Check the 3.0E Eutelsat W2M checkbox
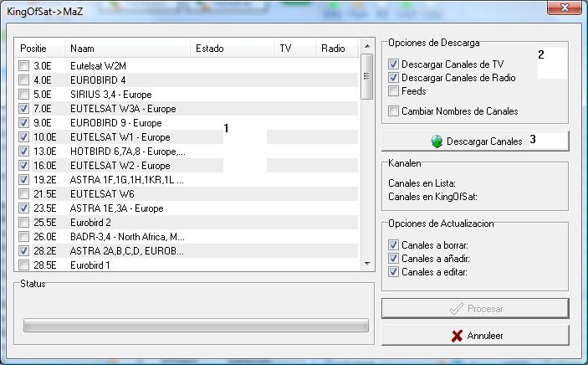The image size is (588, 365). coord(23,66)
